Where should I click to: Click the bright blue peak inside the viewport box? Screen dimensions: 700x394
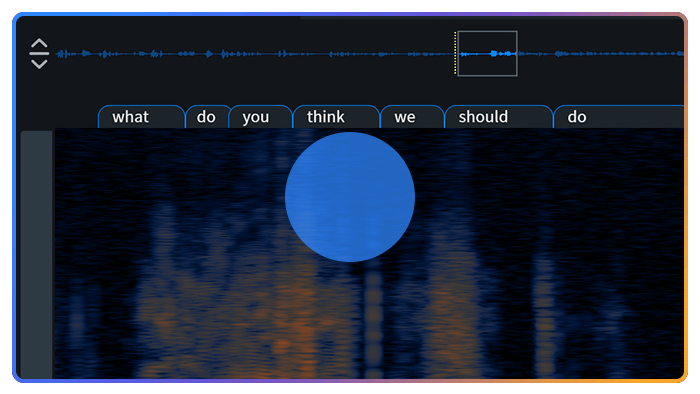493,54
